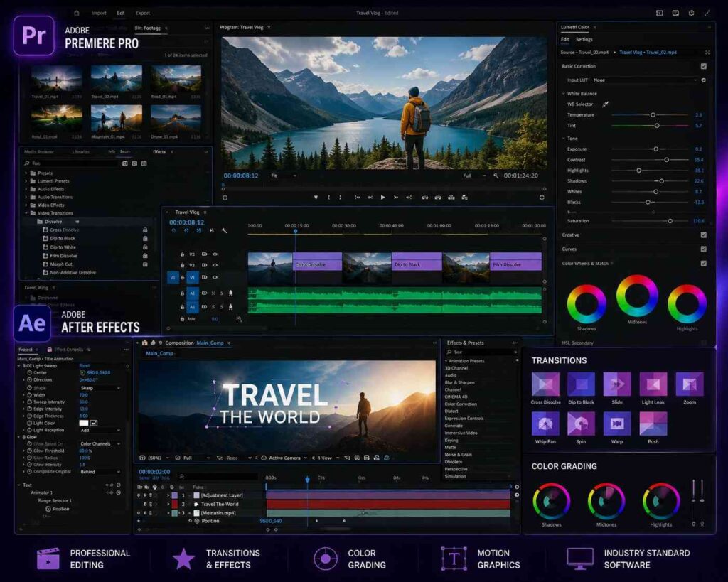Click the effects search field in Premiere
728x582 pixels.
click(x=74, y=163)
